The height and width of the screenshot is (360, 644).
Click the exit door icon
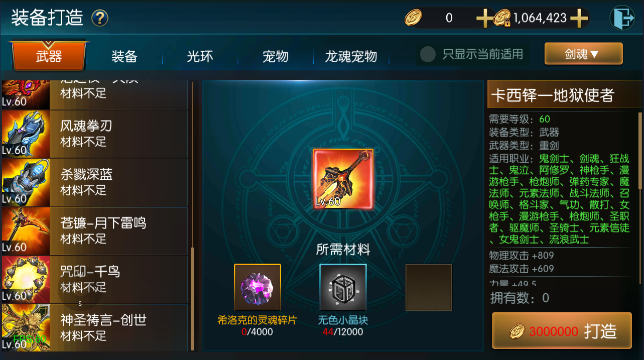click(622, 18)
